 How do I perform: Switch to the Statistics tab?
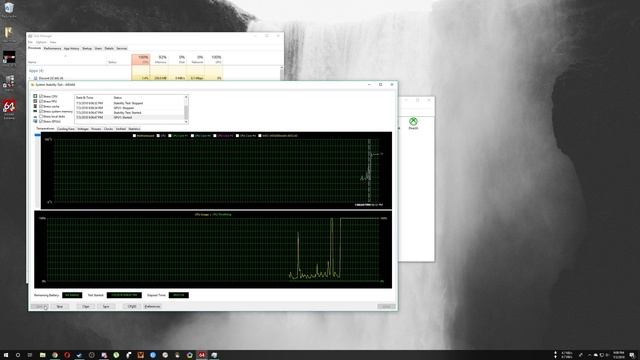(134, 129)
